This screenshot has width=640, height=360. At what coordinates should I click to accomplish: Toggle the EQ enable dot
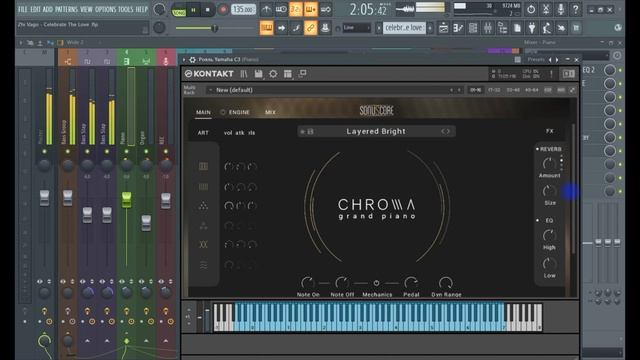tap(538, 220)
